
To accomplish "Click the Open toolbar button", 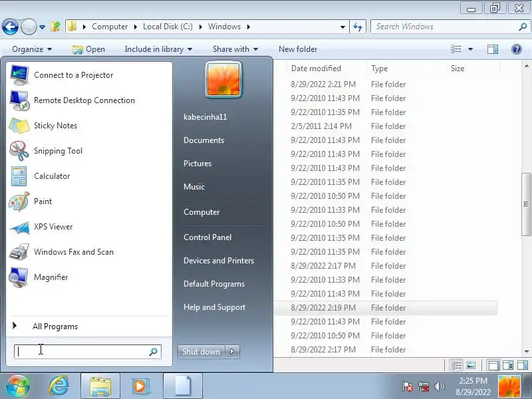I will click(89, 49).
